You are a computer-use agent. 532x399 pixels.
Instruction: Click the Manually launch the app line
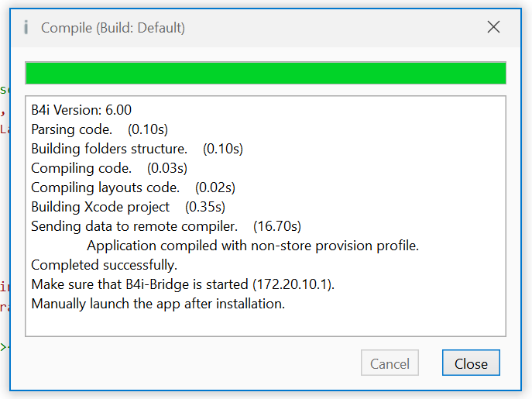pyautogui.click(x=158, y=304)
